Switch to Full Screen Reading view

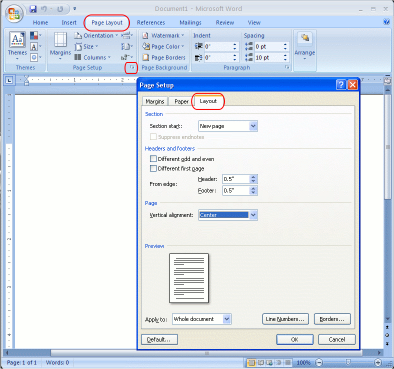(x=261, y=362)
